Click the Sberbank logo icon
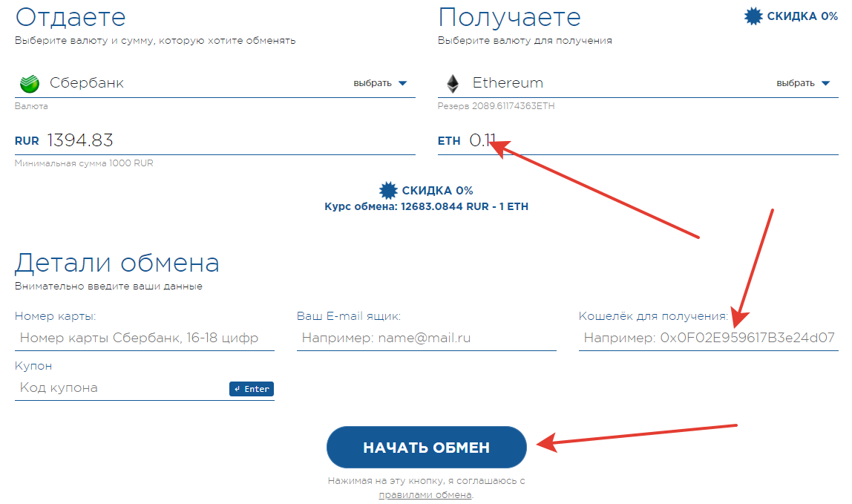 [x=30, y=83]
